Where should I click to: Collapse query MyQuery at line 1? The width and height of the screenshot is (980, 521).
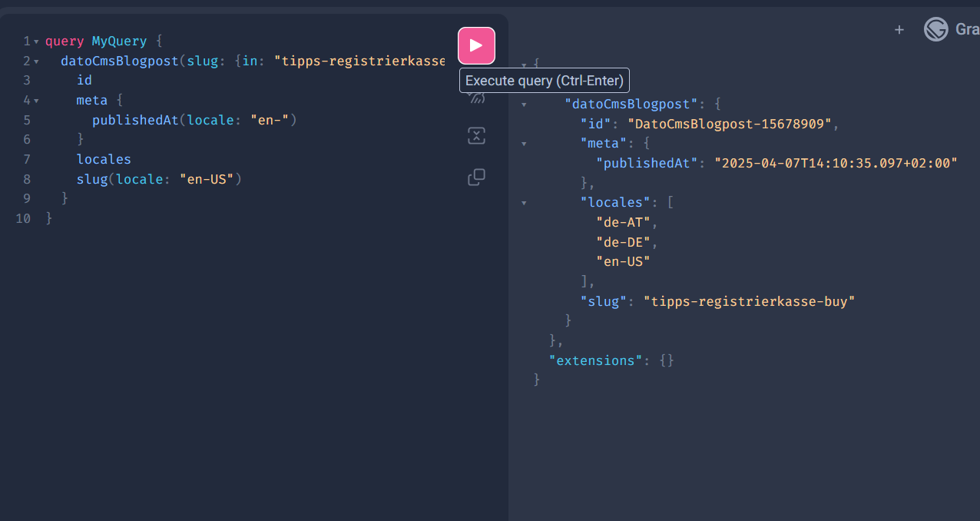point(36,41)
